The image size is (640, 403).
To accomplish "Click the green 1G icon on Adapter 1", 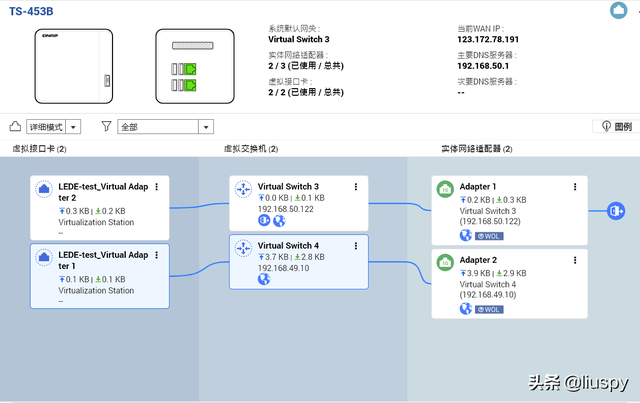I will [x=445, y=189].
